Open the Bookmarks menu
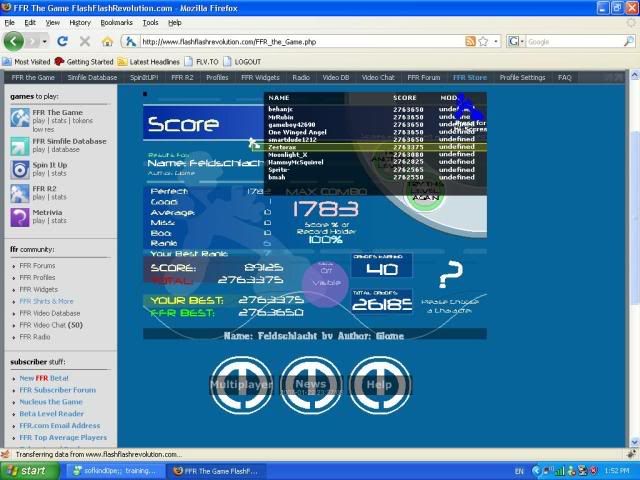This screenshot has height=480, width=640. [x=116, y=22]
